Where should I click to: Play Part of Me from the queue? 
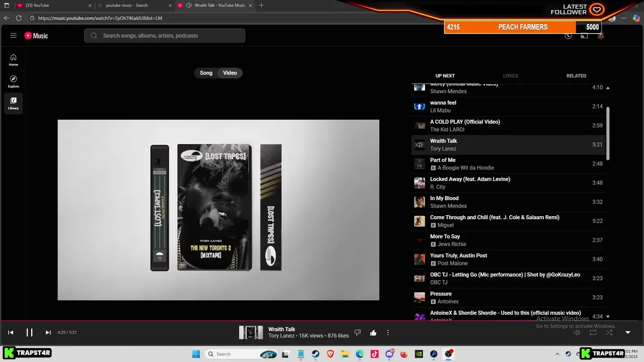[508, 164]
